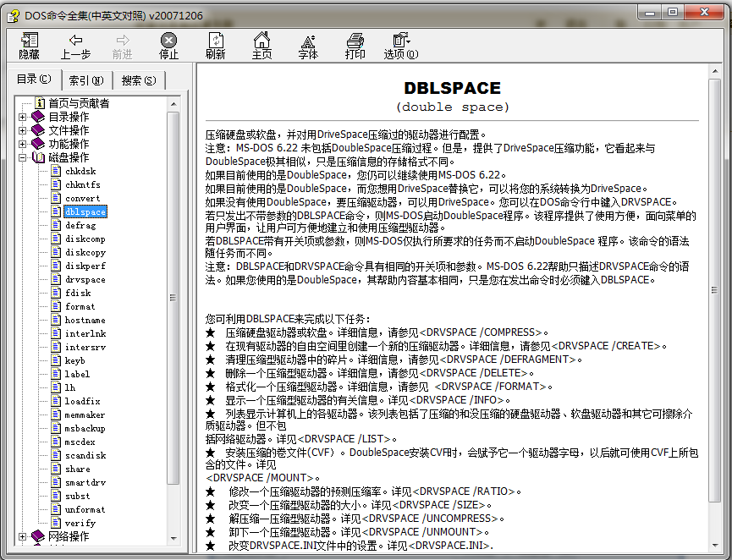Open the convert topic
The image size is (732, 560).
point(83,198)
